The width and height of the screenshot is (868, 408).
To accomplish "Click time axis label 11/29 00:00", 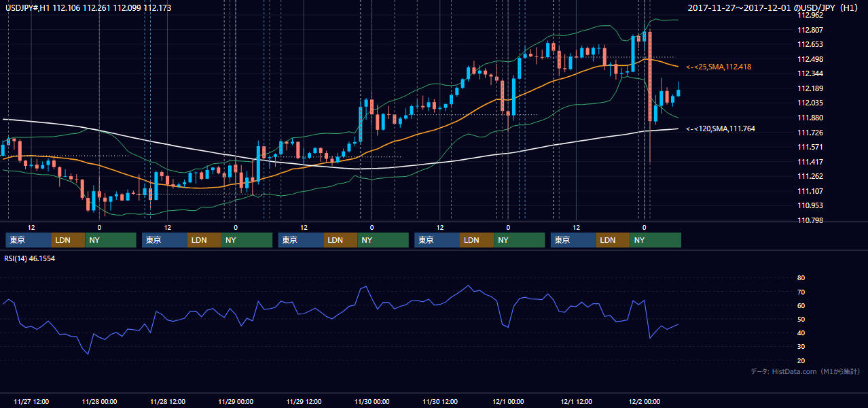I will click(x=235, y=401).
